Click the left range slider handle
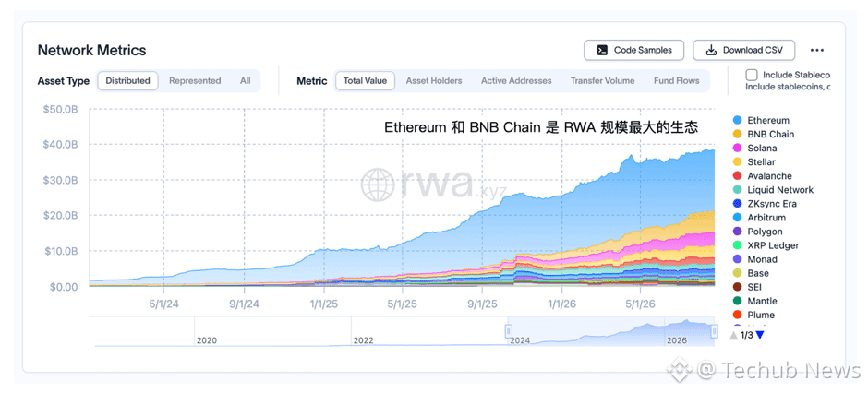The width and height of the screenshot is (868, 393). click(x=508, y=331)
